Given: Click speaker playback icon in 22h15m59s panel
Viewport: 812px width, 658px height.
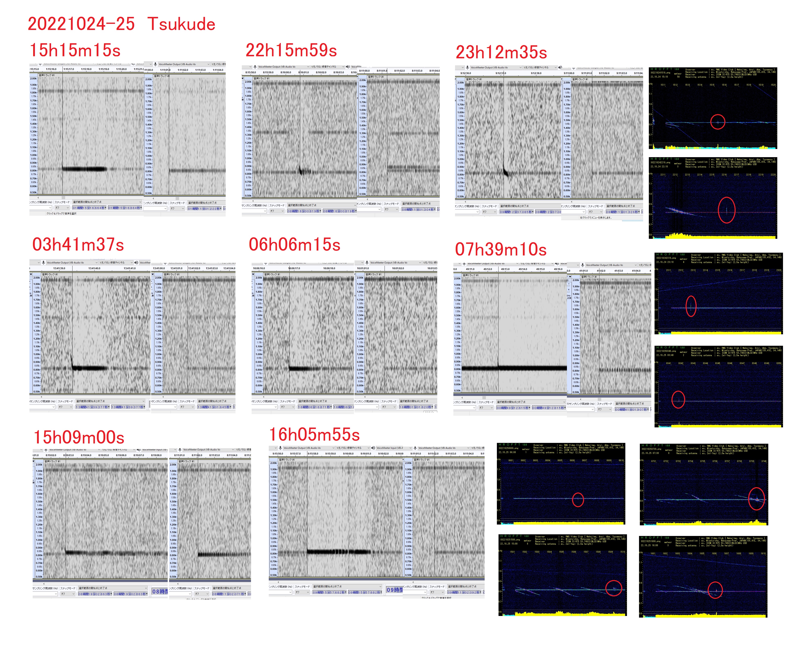Looking at the screenshot, I should pos(347,67).
